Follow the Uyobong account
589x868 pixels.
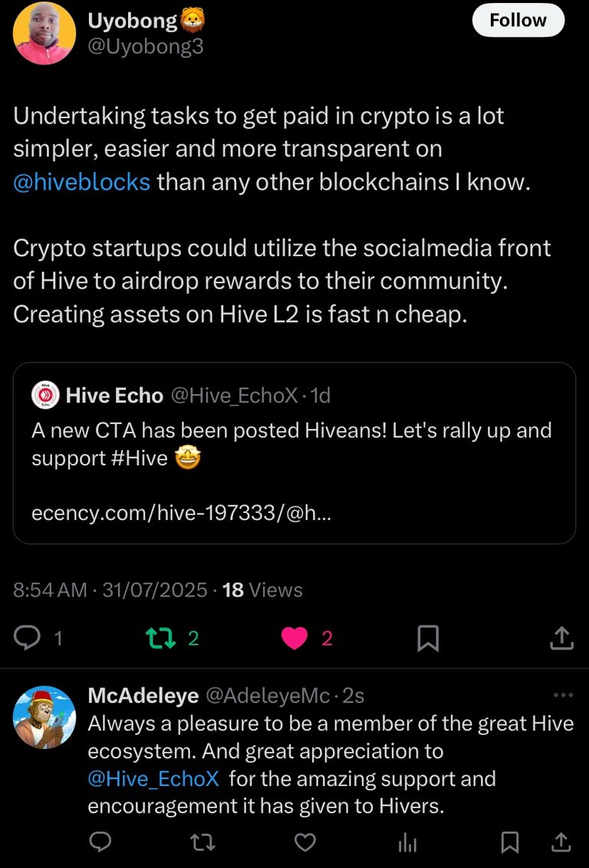click(518, 20)
